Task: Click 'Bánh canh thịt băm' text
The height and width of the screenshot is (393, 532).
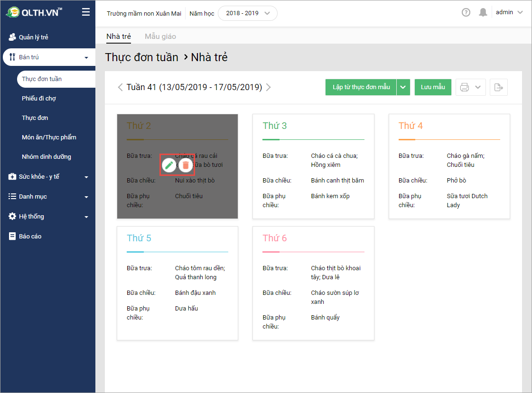Action: pyautogui.click(x=337, y=181)
